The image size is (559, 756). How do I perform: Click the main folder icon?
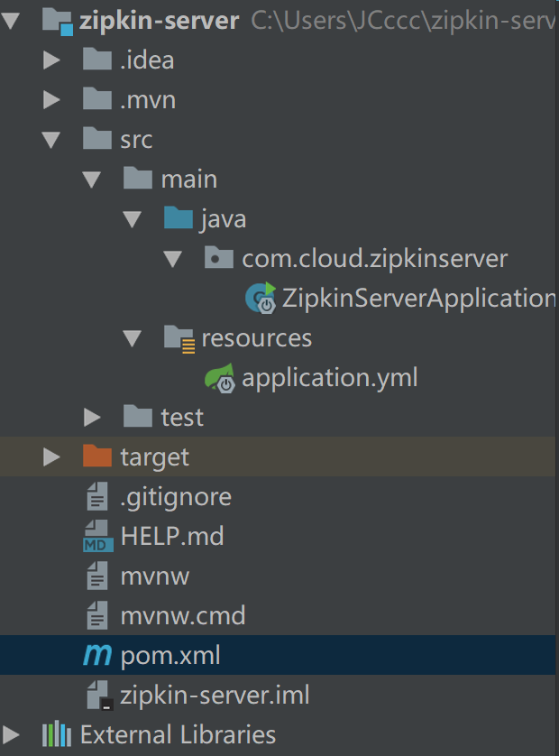tap(137, 179)
